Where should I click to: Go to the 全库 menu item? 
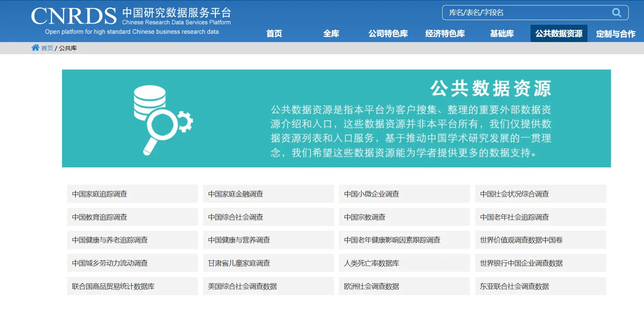[331, 34]
